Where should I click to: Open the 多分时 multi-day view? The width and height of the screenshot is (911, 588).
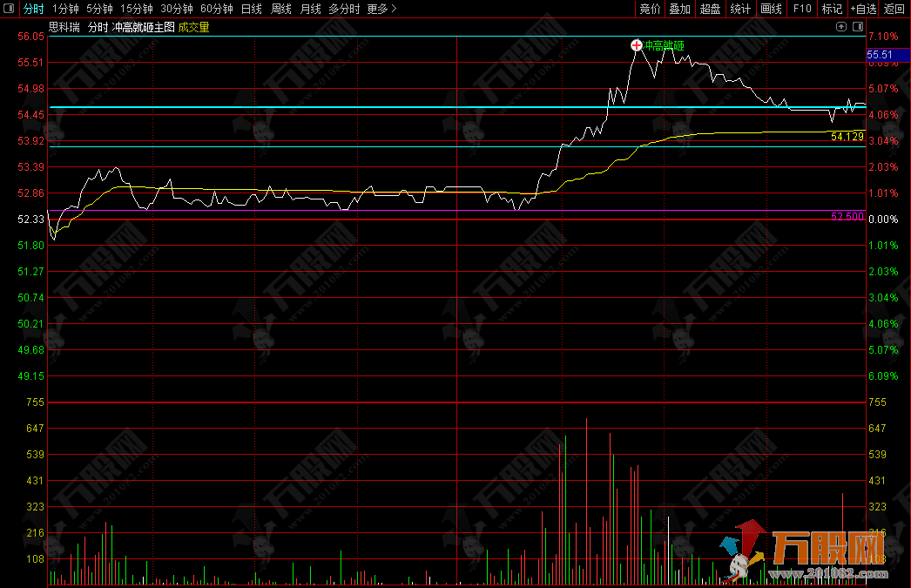(344, 9)
